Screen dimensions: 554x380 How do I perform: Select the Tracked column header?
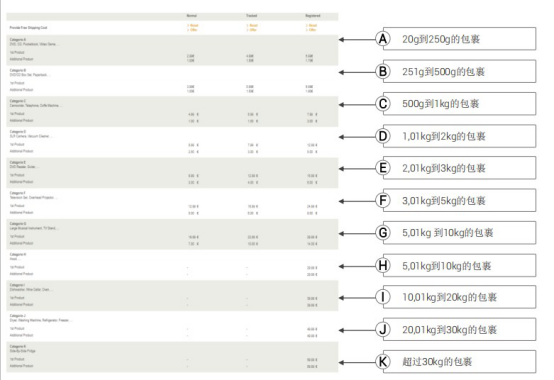[252, 16]
